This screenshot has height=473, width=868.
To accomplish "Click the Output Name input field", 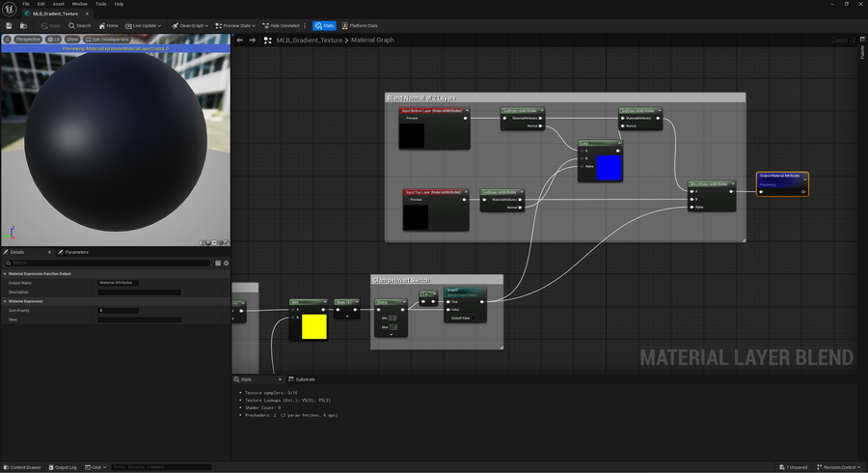I will tap(118, 283).
